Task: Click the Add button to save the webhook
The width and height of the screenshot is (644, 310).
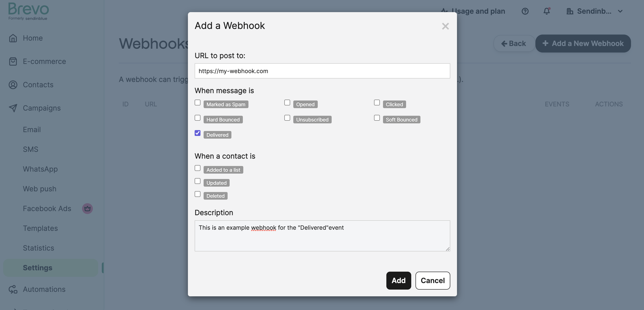Action: [x=398, y=280]
